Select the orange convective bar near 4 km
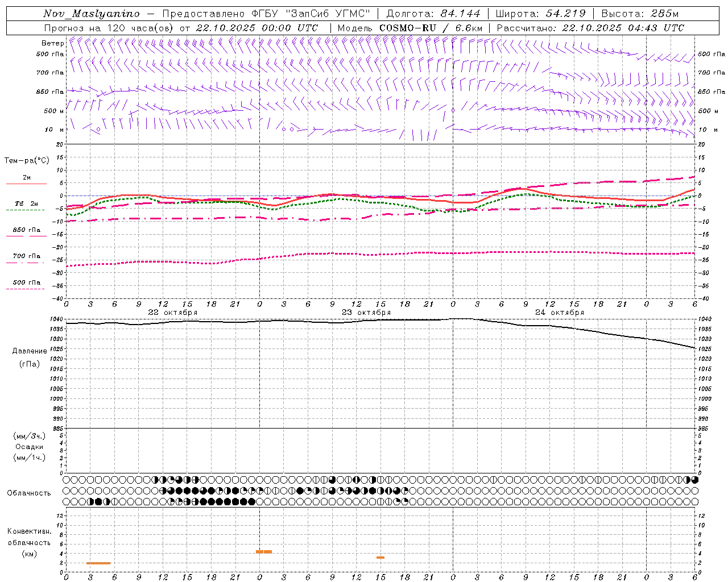The image size is (728, 582). coord(264,552)
